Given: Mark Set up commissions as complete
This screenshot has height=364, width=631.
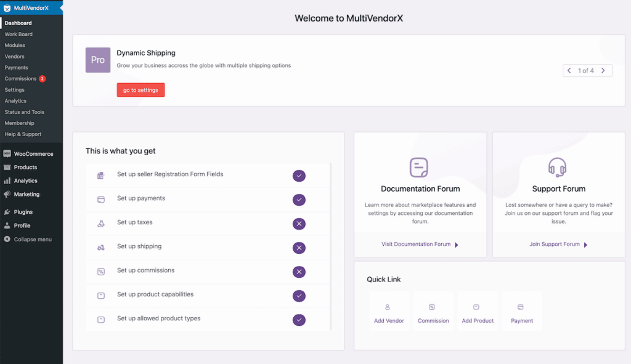Looking at the screenshot, I should tap(299, 272).
